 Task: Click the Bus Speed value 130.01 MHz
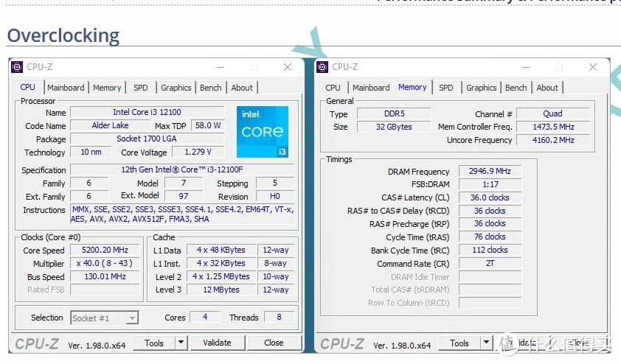(x=105, y=276)
